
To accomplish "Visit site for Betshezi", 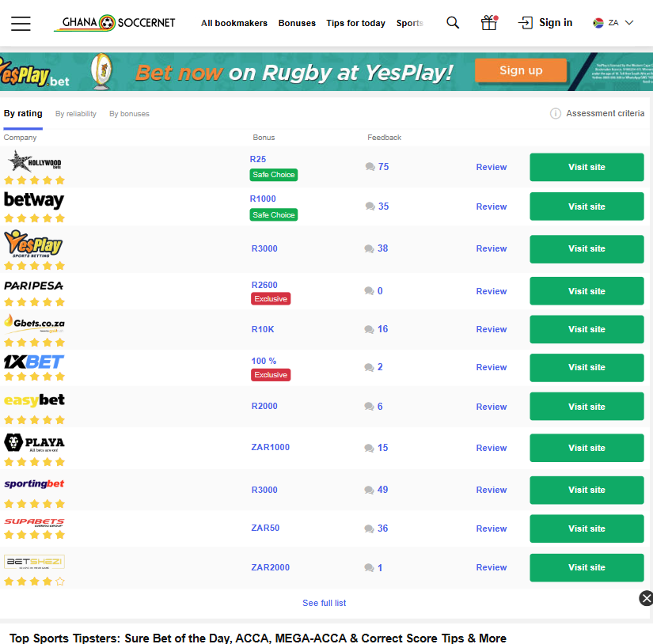I will click(x=587, y=567).
